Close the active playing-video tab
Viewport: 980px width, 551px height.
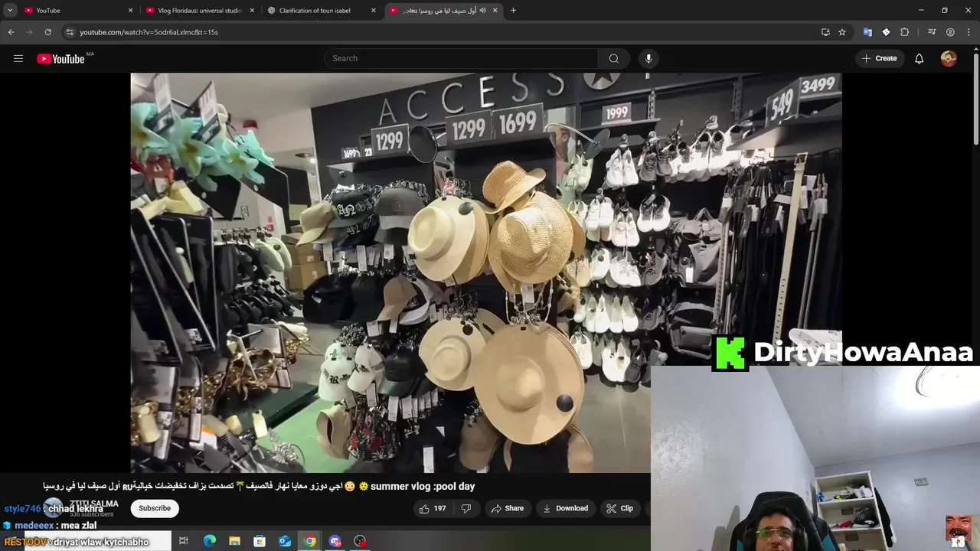[495, 11]
